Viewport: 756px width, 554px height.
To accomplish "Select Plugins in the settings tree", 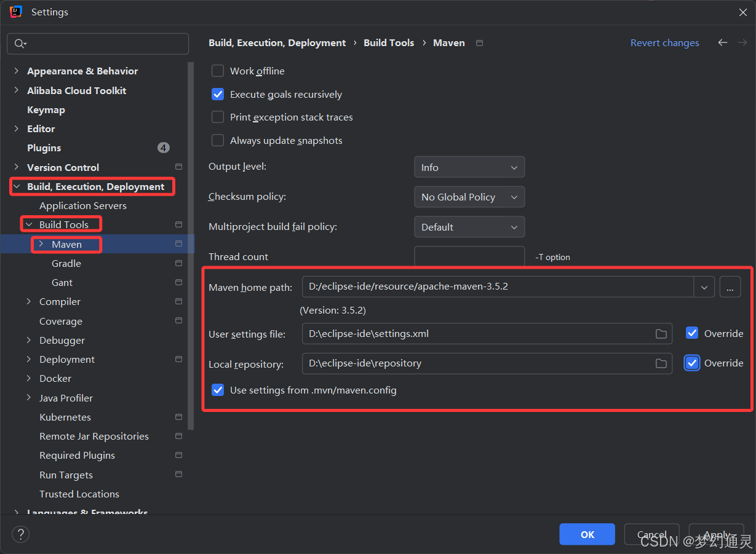I will pos(44,148).
